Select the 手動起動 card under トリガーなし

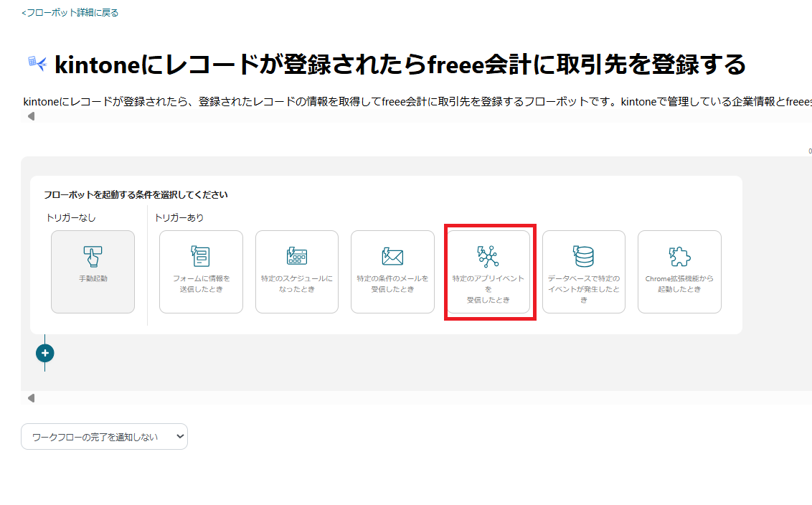(93, 271)
